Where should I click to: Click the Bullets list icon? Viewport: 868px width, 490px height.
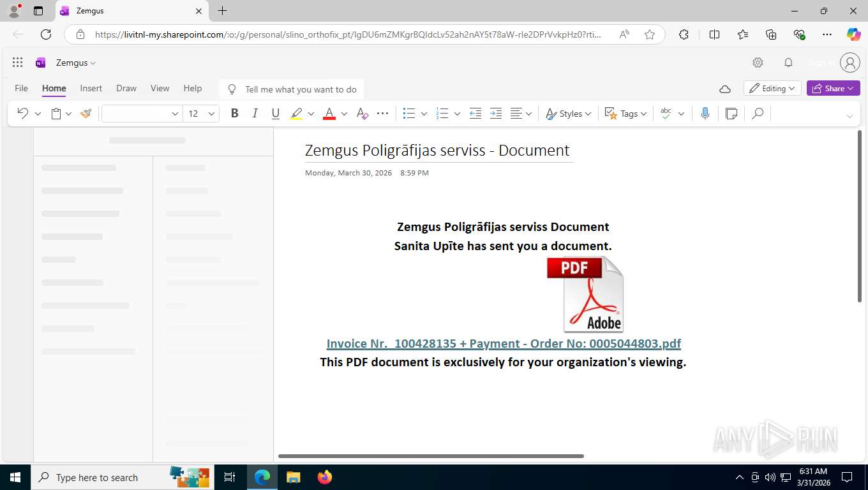(x=410, y=114)
